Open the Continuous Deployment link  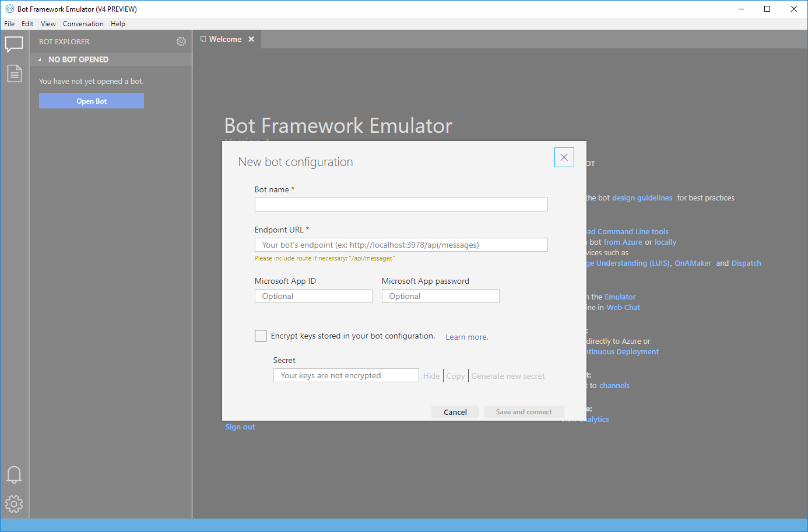pos(623,352)
